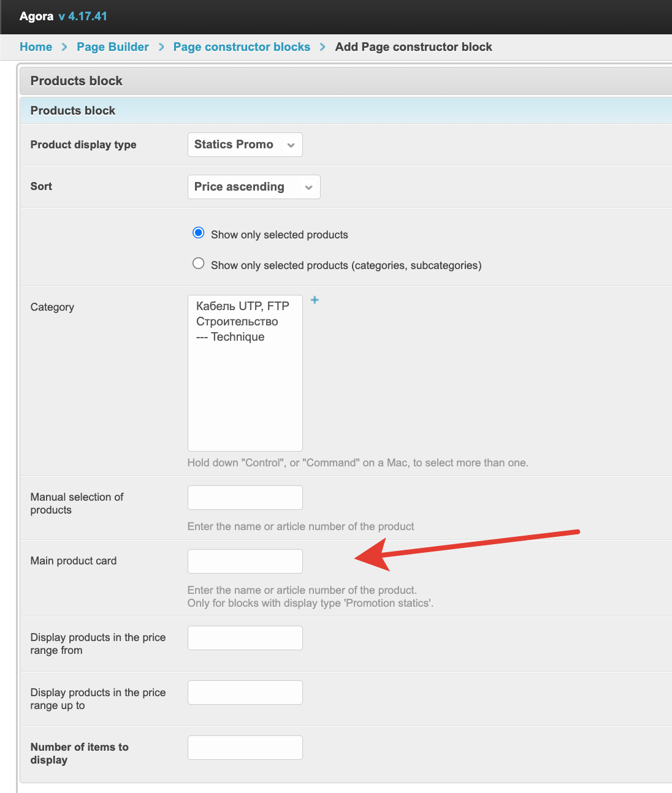The image size is (672, 793).
Task: Focus the Manual selection of products field
Action: [245, 498]
